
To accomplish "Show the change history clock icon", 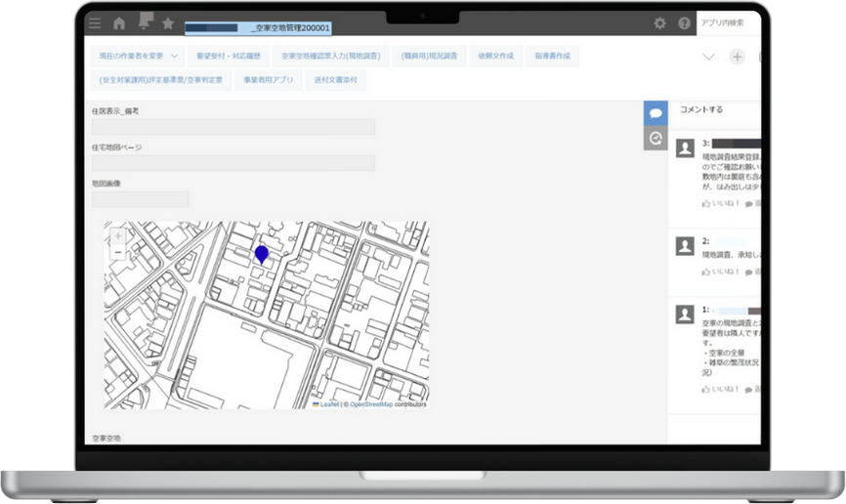I will [x=656, y=139].
